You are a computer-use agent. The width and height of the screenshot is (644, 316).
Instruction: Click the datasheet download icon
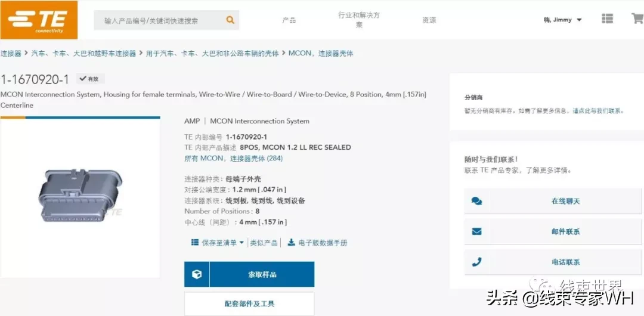point(291,243)
